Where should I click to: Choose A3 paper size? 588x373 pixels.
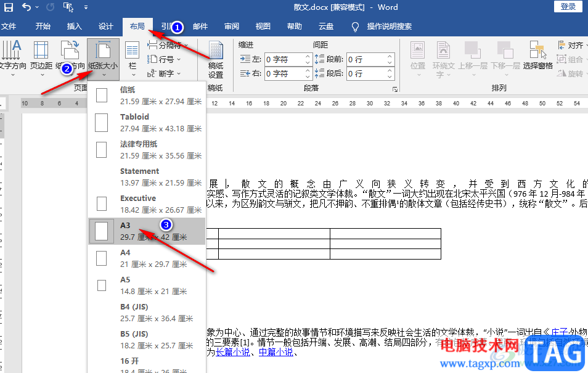[147, 231]
